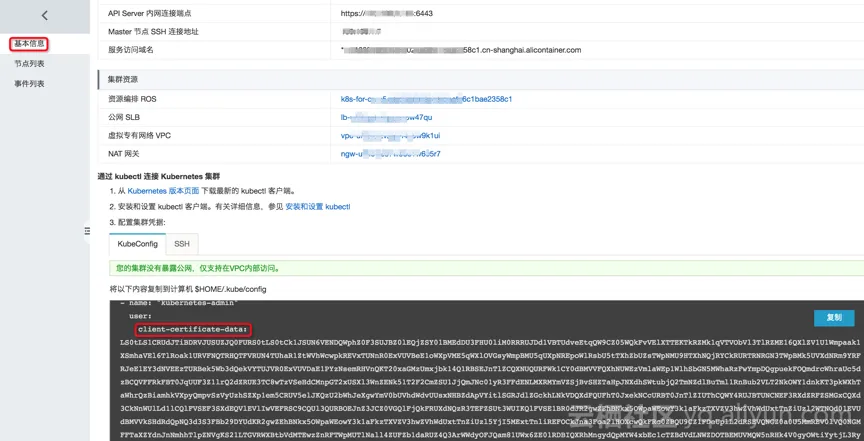Select the 公网 SLB row label
This screenshot has height=441, width=864.
pos(125,117)
